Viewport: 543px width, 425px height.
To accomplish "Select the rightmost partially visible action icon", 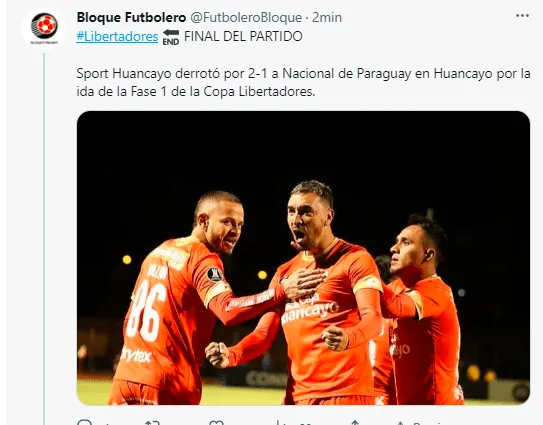I will coord(400,423).
